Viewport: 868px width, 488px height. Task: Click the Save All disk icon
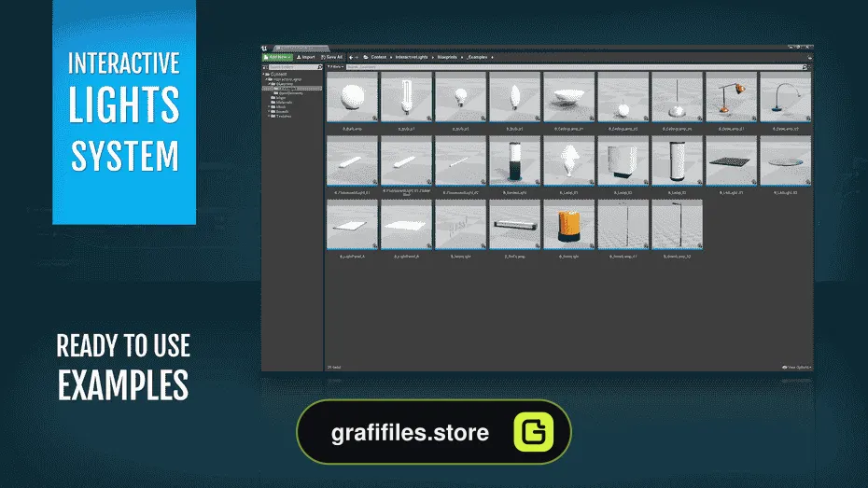coord(323,57)
